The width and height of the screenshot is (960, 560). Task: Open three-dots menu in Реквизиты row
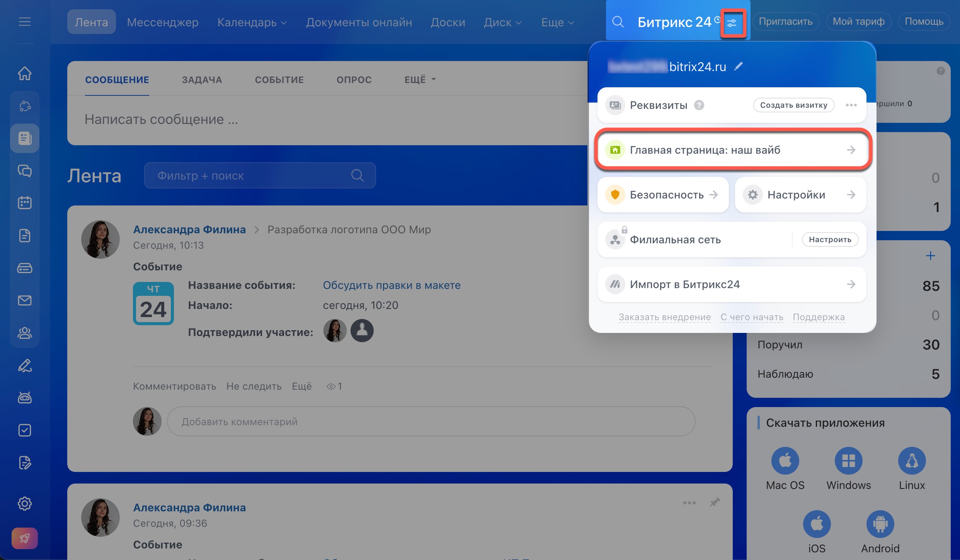click(x=851, y=105)
